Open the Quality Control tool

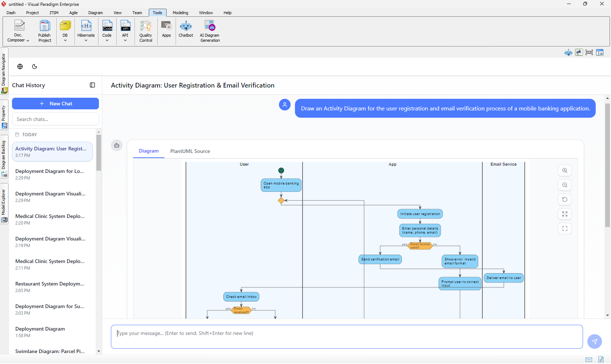pyautogui.click(x=145, y=31)
